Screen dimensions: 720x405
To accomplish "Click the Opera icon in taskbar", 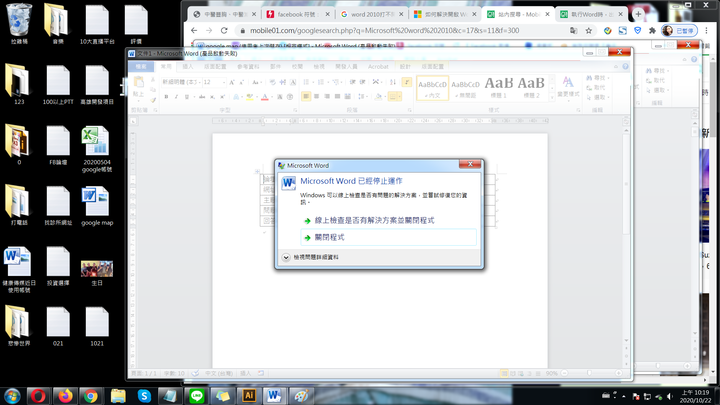I will [38, 396].
